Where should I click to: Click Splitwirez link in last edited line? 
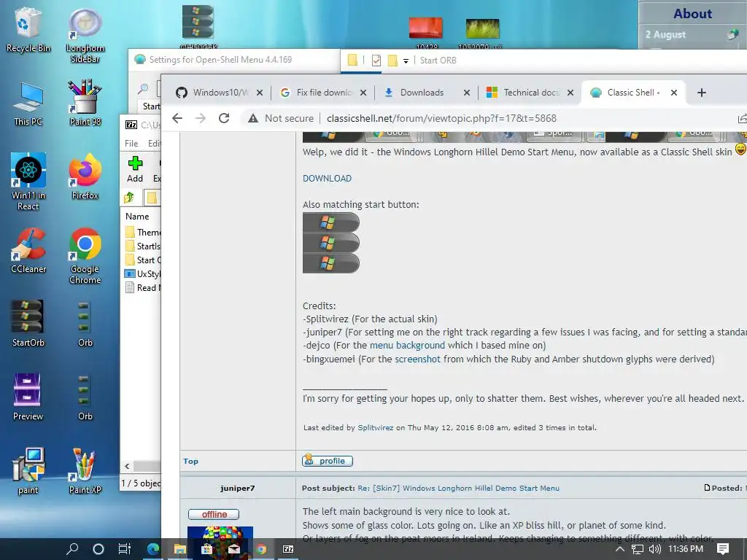pyautogui.click(x=376, y=427)
